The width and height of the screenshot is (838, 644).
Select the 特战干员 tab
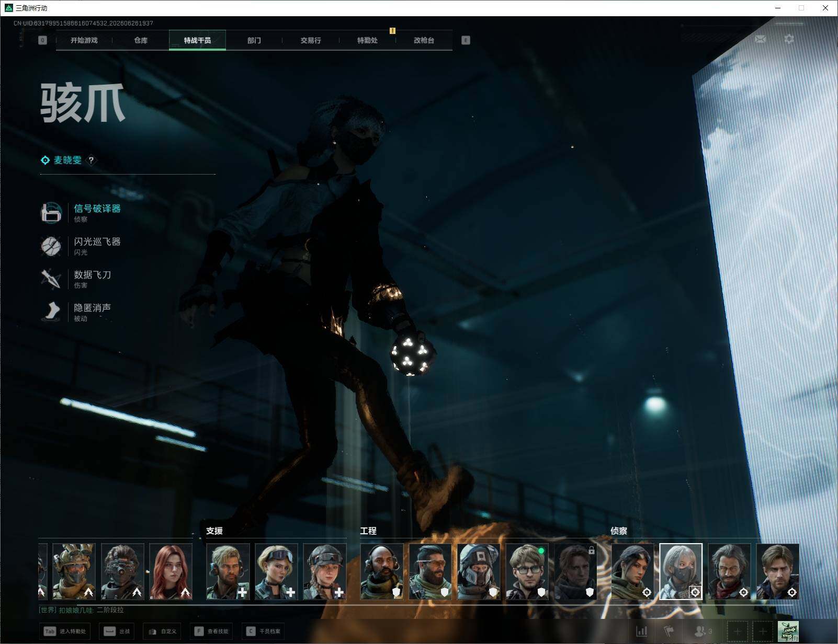click(197, 40)
